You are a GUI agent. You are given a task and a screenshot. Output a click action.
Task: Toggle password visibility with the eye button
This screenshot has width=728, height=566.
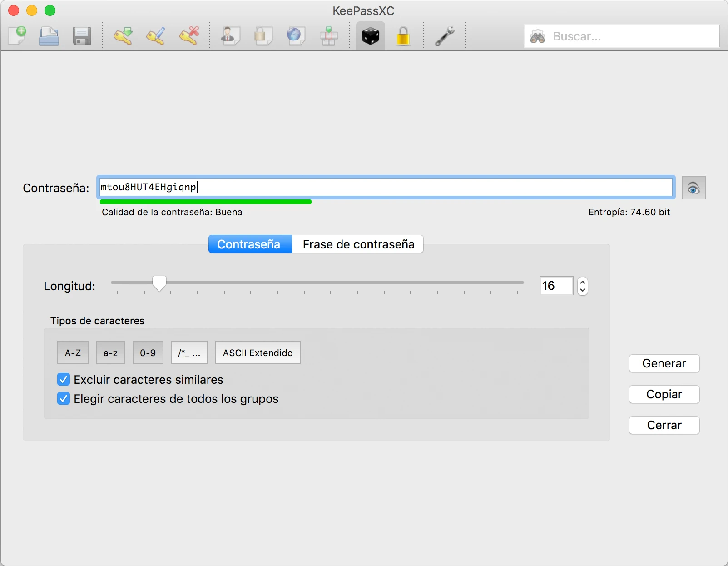693,188
